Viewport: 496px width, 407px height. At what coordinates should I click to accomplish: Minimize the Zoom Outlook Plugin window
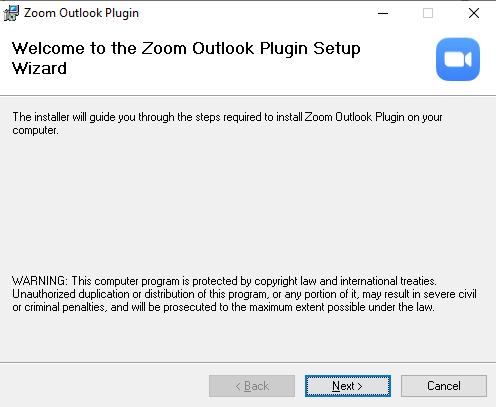tap(383, 13)
